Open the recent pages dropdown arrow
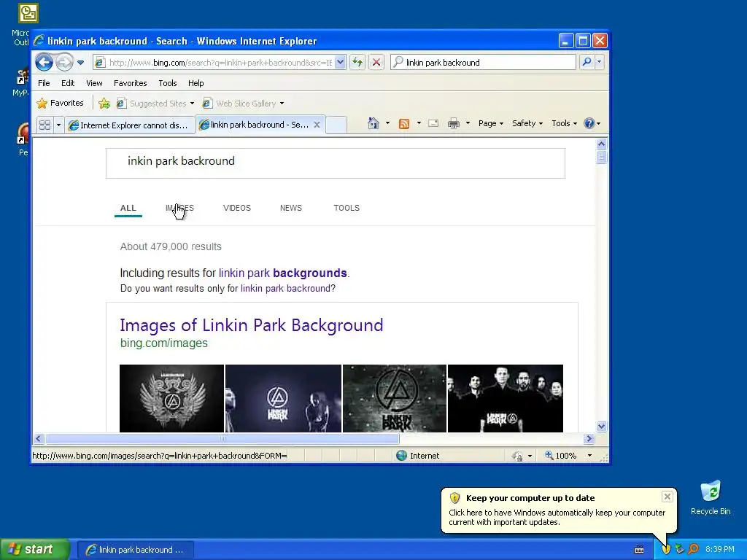The width and height of the screenshot is (747, 560). (x=80, y=63)
